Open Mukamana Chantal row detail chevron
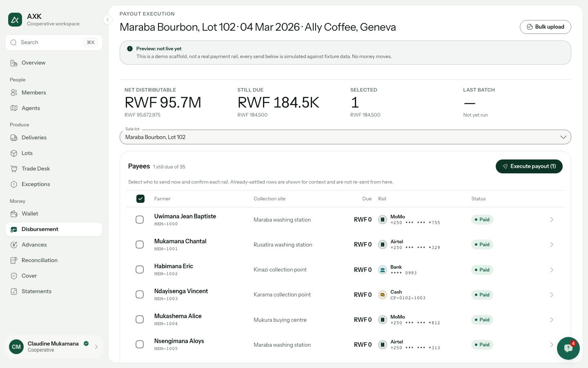 pos(552,245)
